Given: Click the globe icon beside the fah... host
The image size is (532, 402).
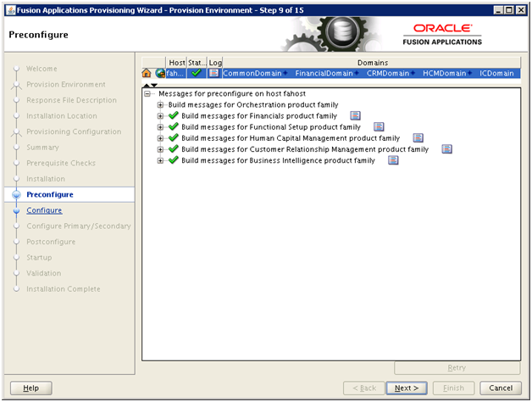Looking at the screenshot, I should 160,73.
